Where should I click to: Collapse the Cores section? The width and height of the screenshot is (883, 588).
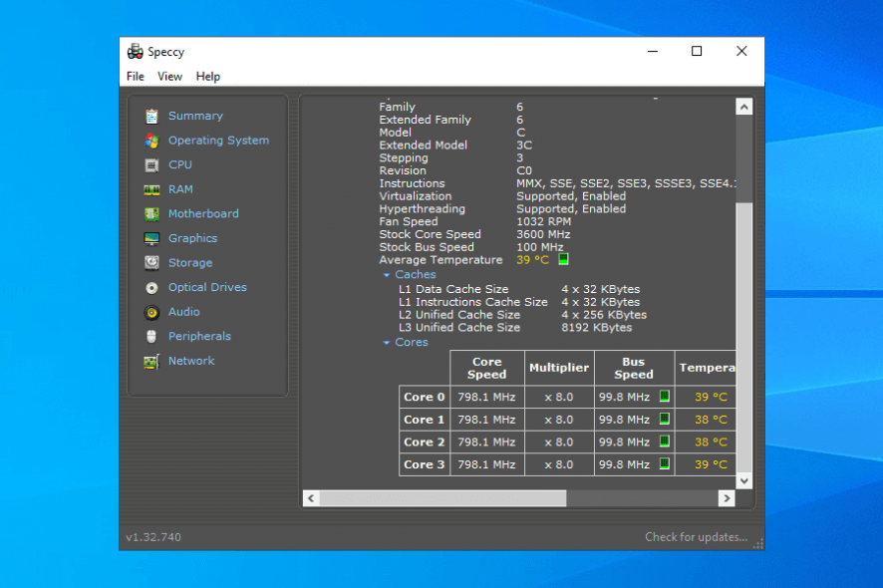point(387,343)
